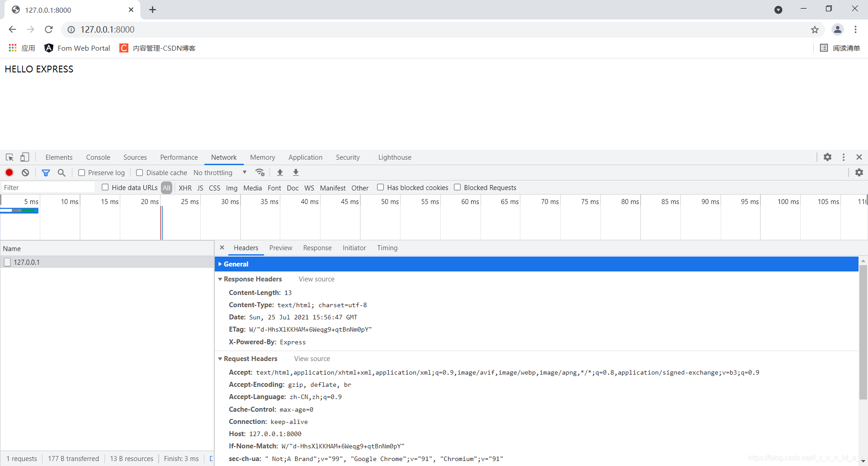
Task: Close the 127.0.0.1:8000 tab
Action: pos(131,10)
